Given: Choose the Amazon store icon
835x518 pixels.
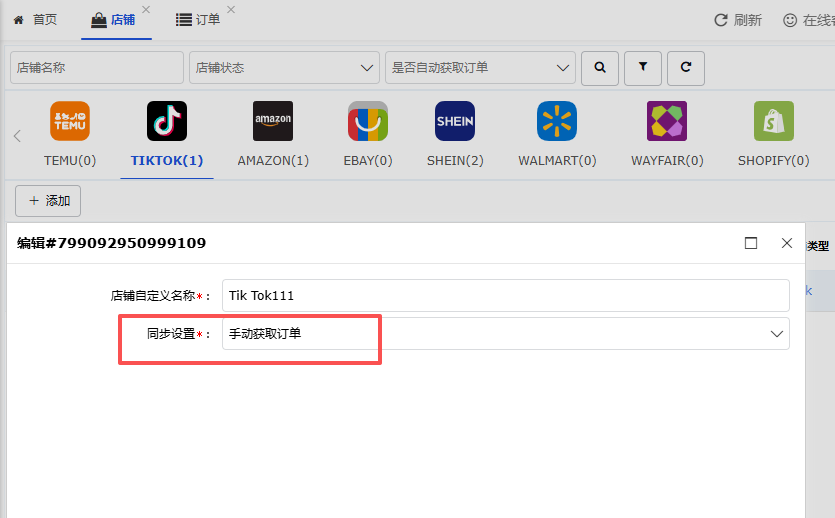Looking at the screenshot, I should (x=273, y=121).
